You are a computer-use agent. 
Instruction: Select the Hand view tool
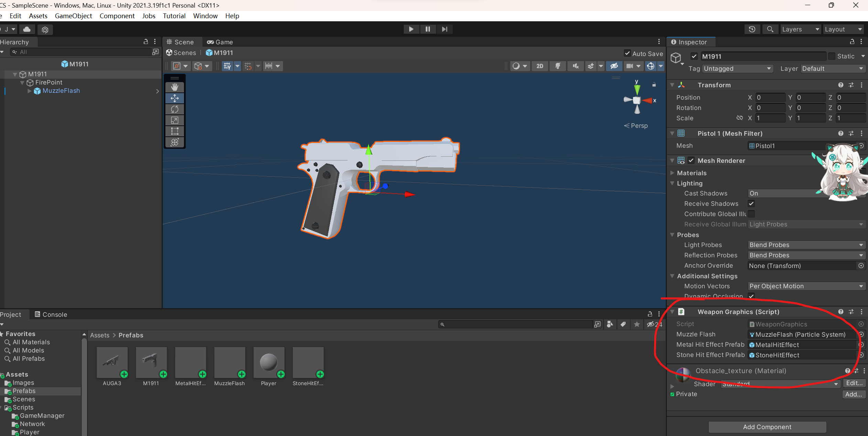[175, 87]
